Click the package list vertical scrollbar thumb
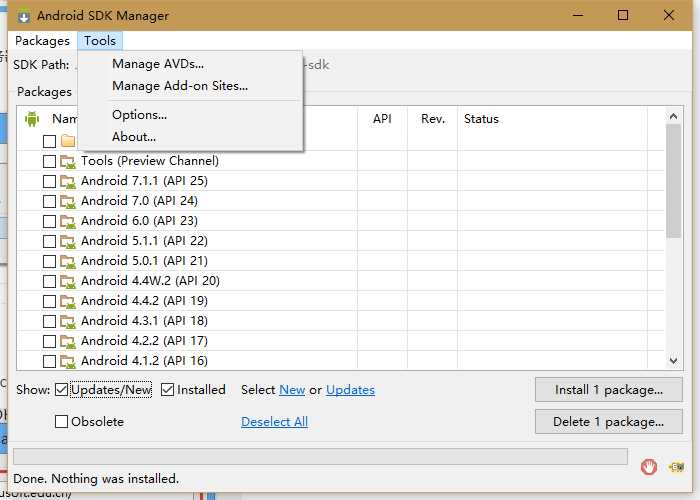The height and width of the screenshot is (500, 700). point(674,181)
